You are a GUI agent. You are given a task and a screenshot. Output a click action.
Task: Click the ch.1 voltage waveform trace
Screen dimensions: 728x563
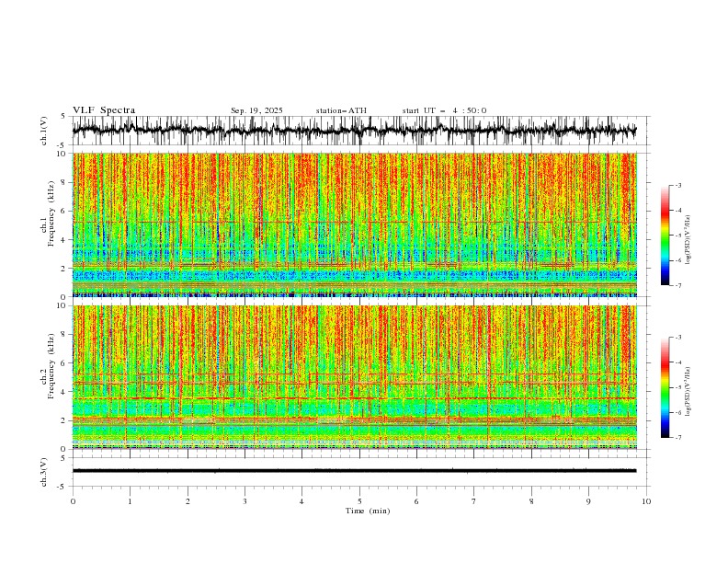[x=354, y=131]
